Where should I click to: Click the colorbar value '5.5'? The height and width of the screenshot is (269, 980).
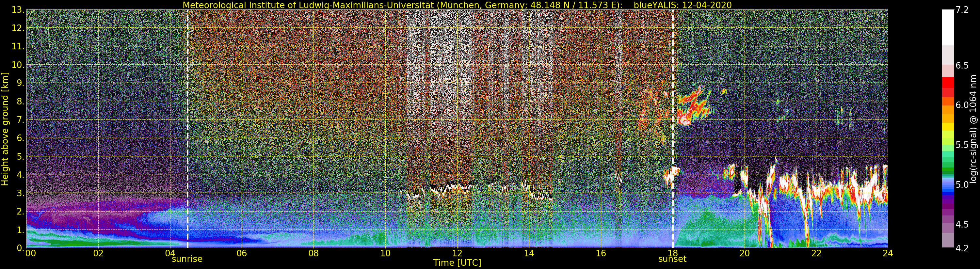pyautogui.click(x=962, y=145)
